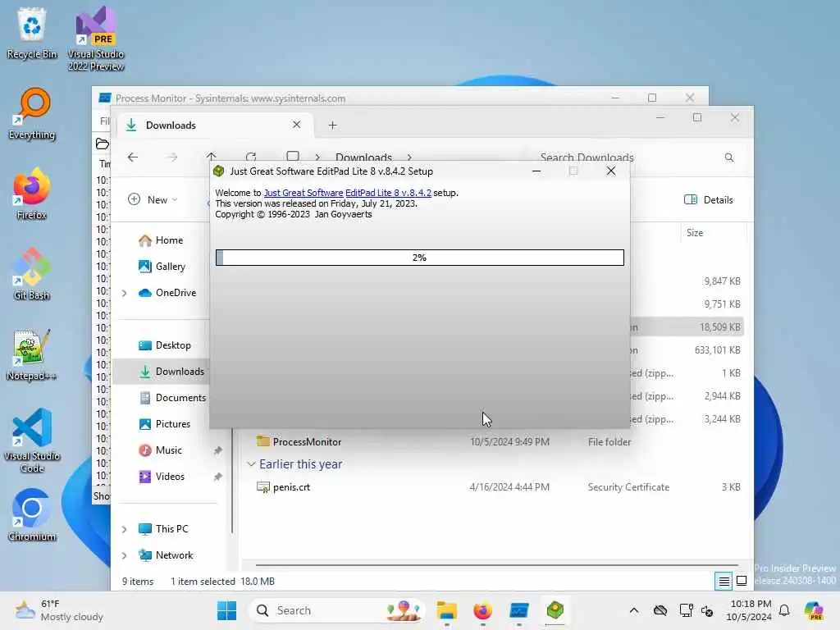Minimize the EditPad Lite Setup window
Screen dimensions: 840x630
pyautogui.click(x=536, y=171)
